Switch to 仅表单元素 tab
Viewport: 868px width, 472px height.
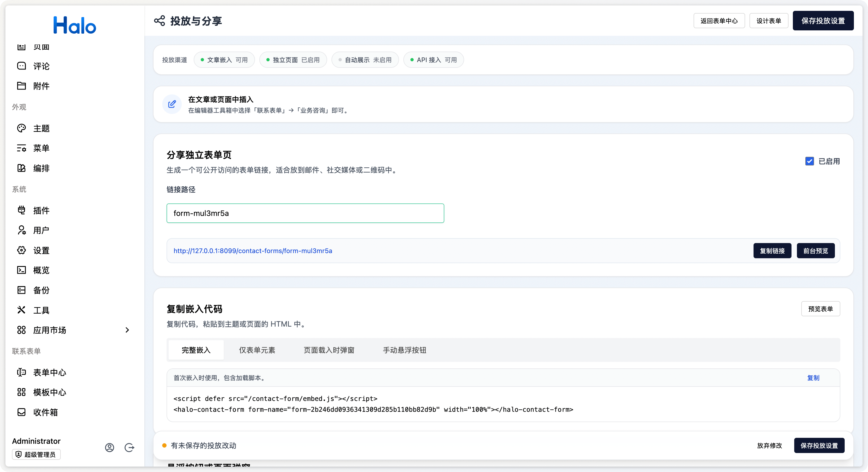pos(257,350)
